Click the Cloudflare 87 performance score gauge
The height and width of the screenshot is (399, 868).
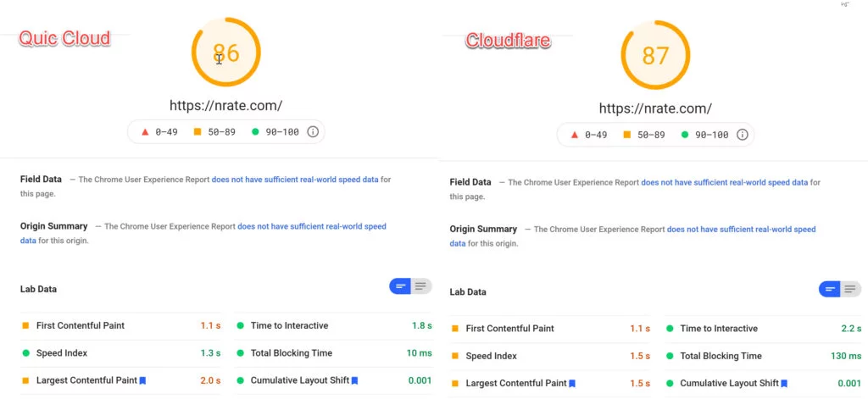[x=655, y=55]
